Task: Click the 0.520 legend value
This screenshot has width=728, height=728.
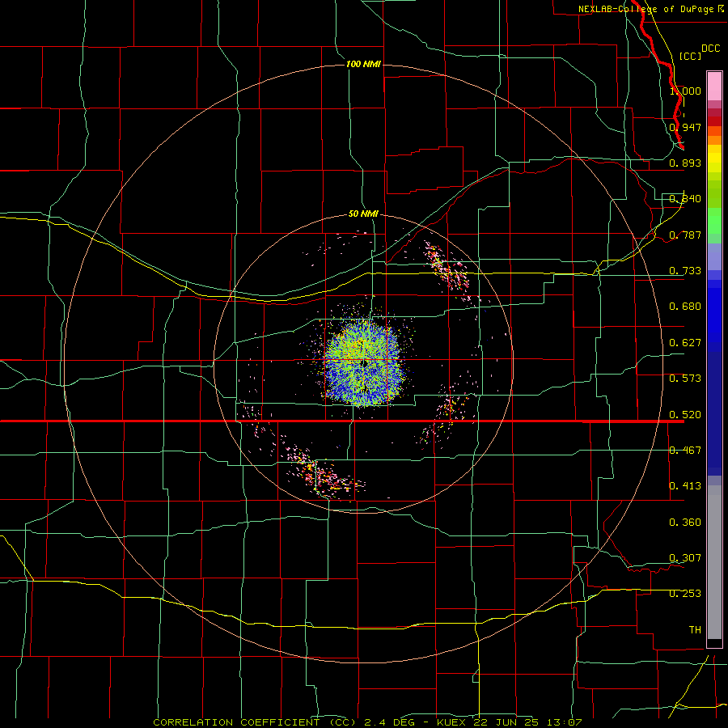Action: point(685,415)
